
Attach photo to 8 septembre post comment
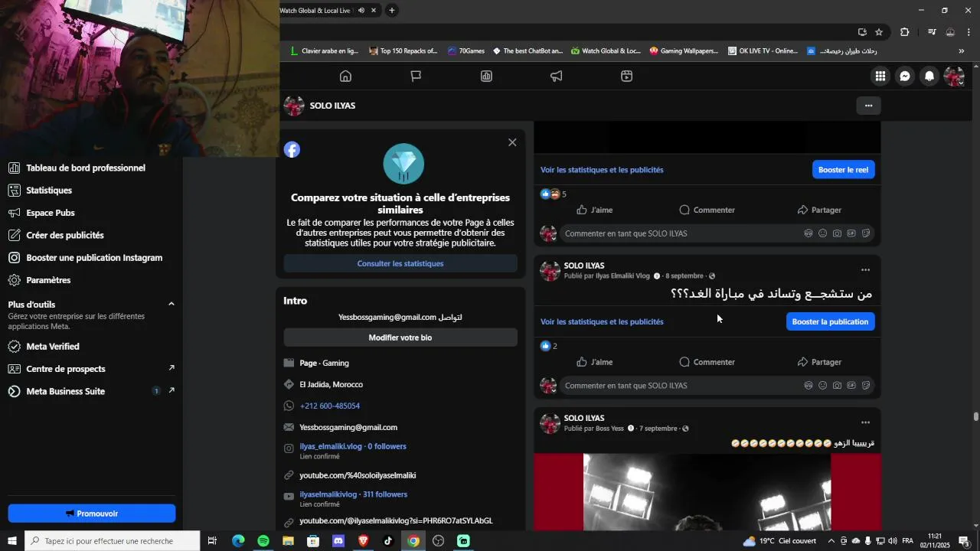[x=837, y=386]
